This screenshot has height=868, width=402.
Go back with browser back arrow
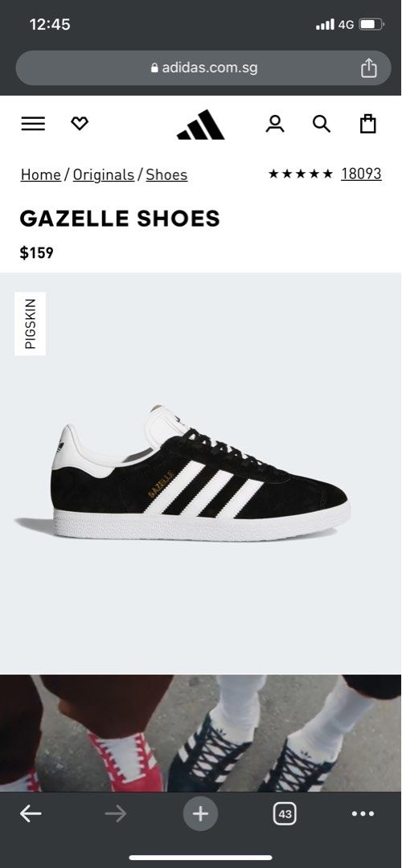[31, 813]
